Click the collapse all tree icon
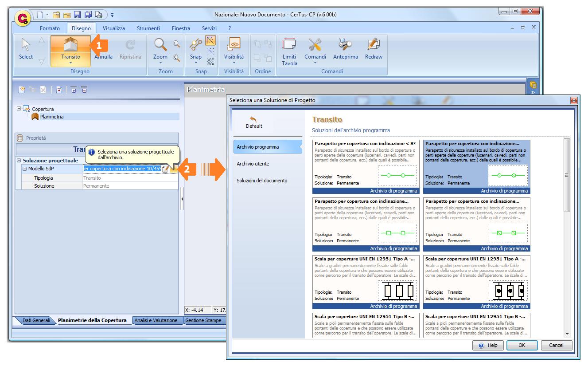Screen dimensions: 588x366 click(84, 90)
